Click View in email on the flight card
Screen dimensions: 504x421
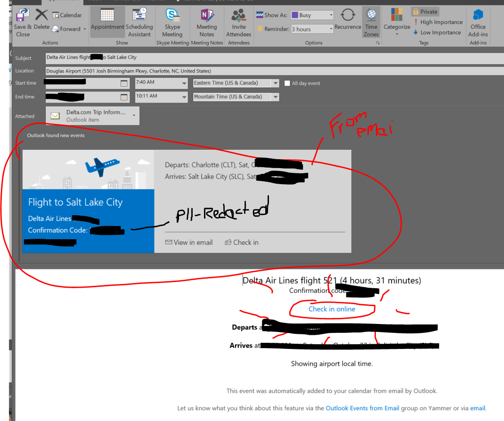[x=189, y=243]
